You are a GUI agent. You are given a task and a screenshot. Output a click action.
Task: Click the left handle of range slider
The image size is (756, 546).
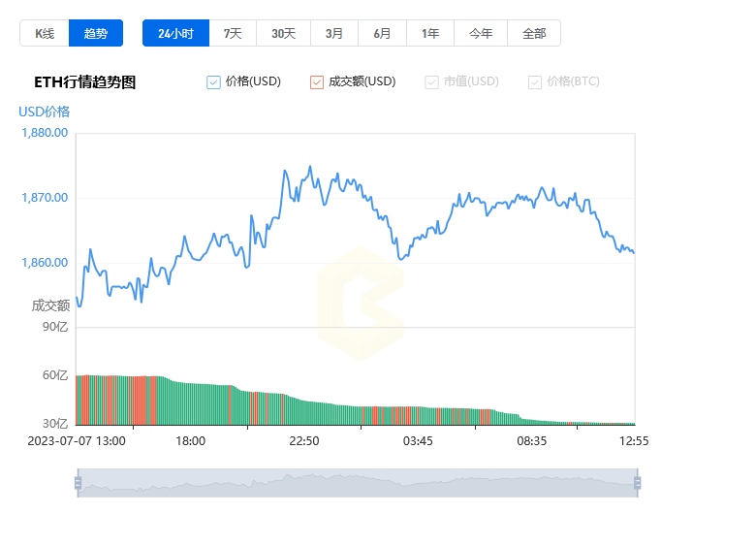[x=79, y=483]
